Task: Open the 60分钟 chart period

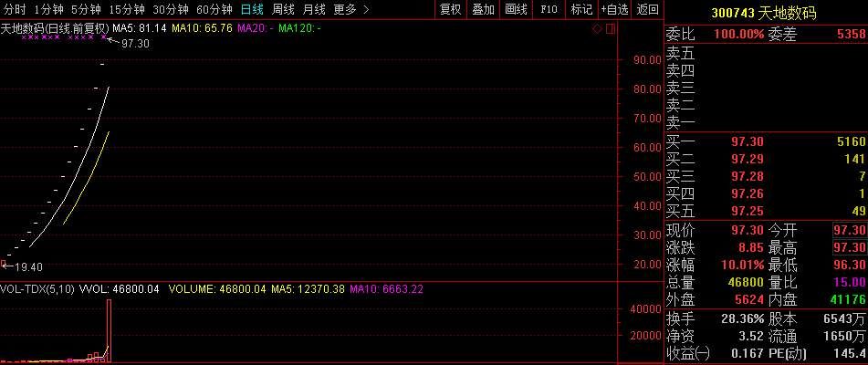Action: click(214, 9)
